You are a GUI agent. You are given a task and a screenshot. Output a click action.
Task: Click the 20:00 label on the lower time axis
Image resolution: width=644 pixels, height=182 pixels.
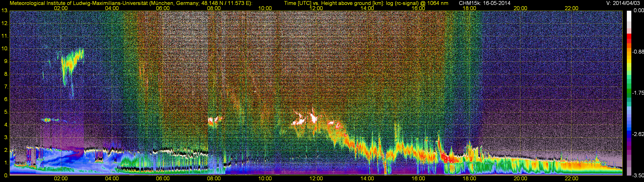click(521, 179)
